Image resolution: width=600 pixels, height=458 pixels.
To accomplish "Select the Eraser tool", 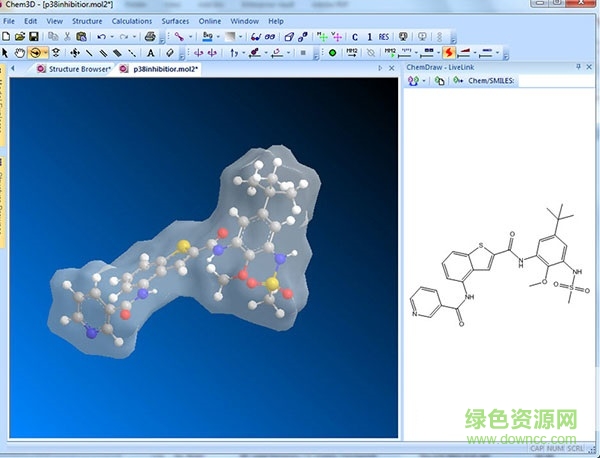I will coord(170,52).
